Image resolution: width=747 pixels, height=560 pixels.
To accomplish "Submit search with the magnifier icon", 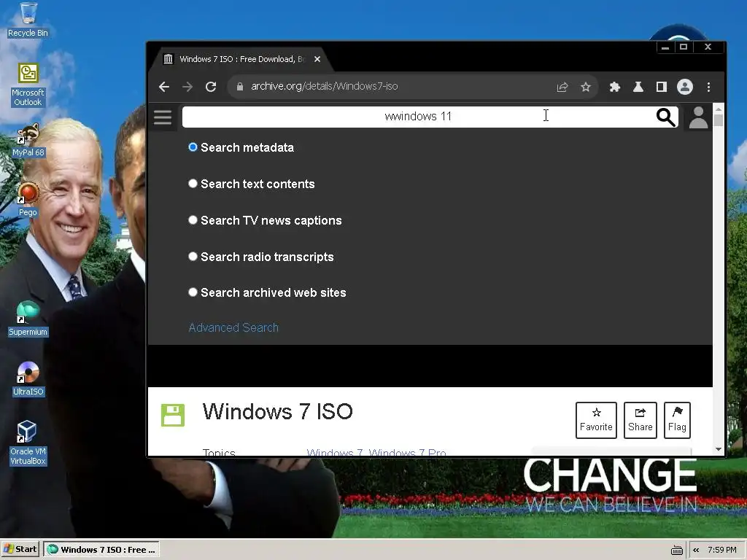I will (x=665, y=117).
